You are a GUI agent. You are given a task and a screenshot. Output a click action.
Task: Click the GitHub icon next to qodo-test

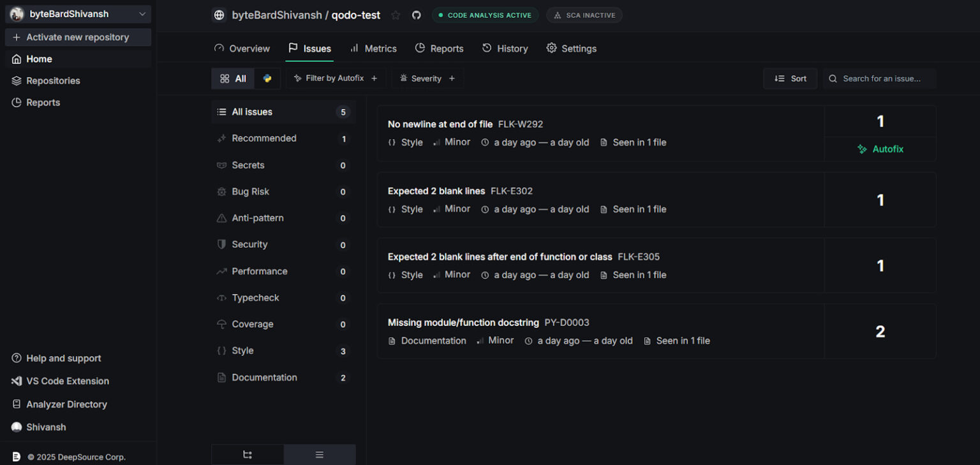pyautogui.click(x=416, y=15)
